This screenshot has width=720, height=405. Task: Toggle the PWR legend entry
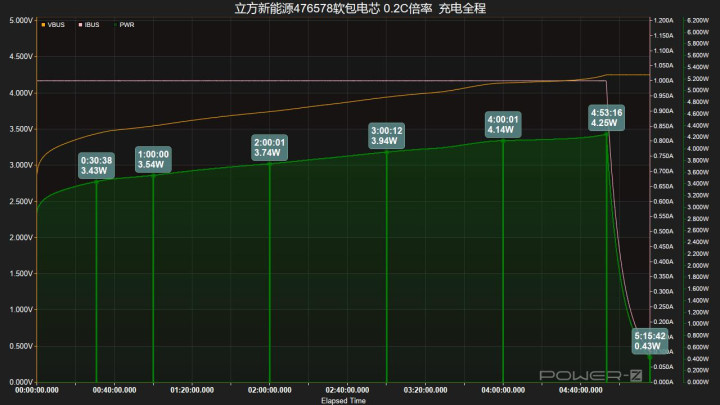tap(124, 25)
